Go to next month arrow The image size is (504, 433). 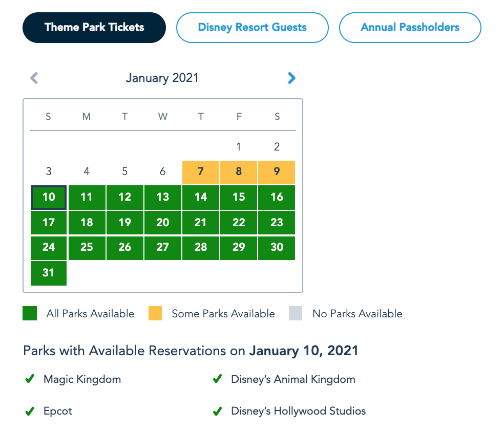point(291,78)
